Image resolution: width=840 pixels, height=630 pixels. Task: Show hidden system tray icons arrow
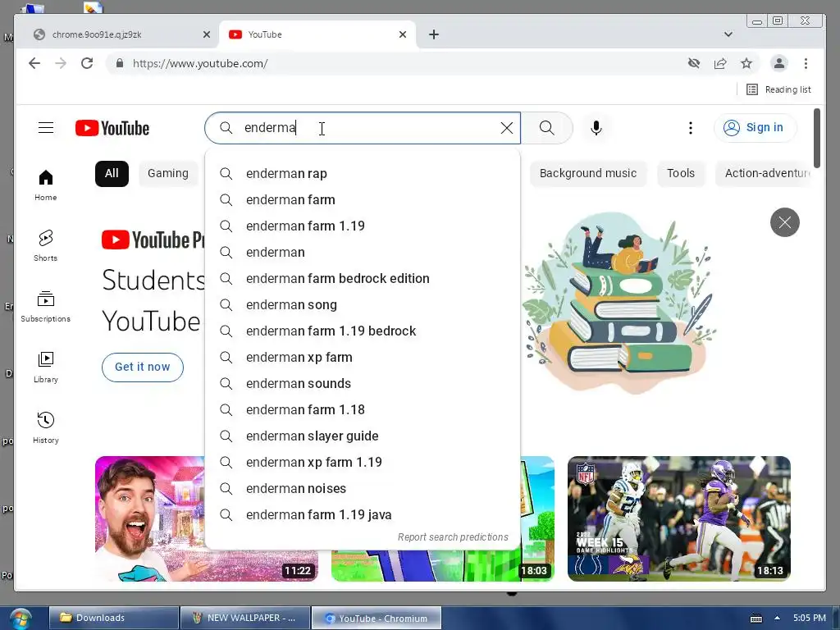pos(777,619)
